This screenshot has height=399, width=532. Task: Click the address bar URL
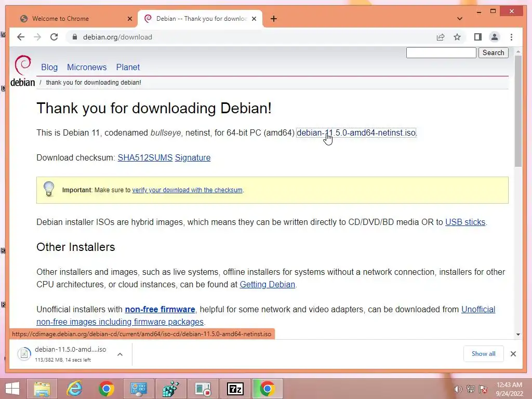(x=117, y=37)
